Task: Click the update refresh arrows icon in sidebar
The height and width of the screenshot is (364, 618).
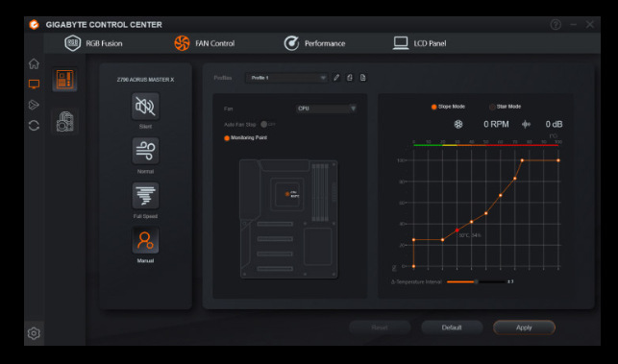Action: (x=34, y=125)
